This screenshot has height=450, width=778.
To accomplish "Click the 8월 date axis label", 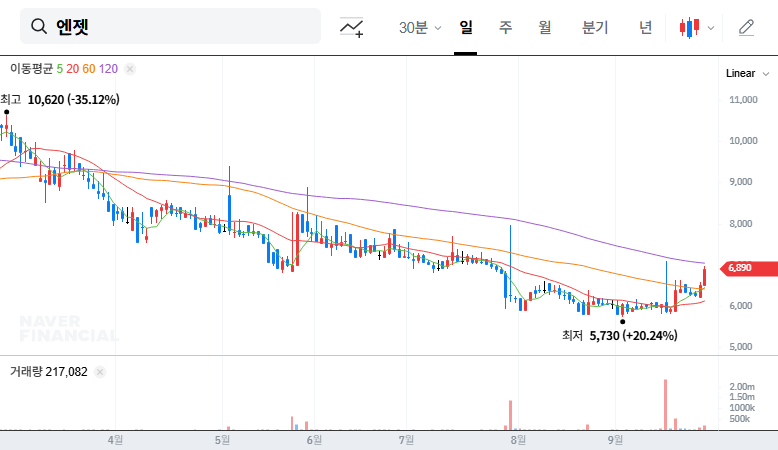I will coord(518,440).
